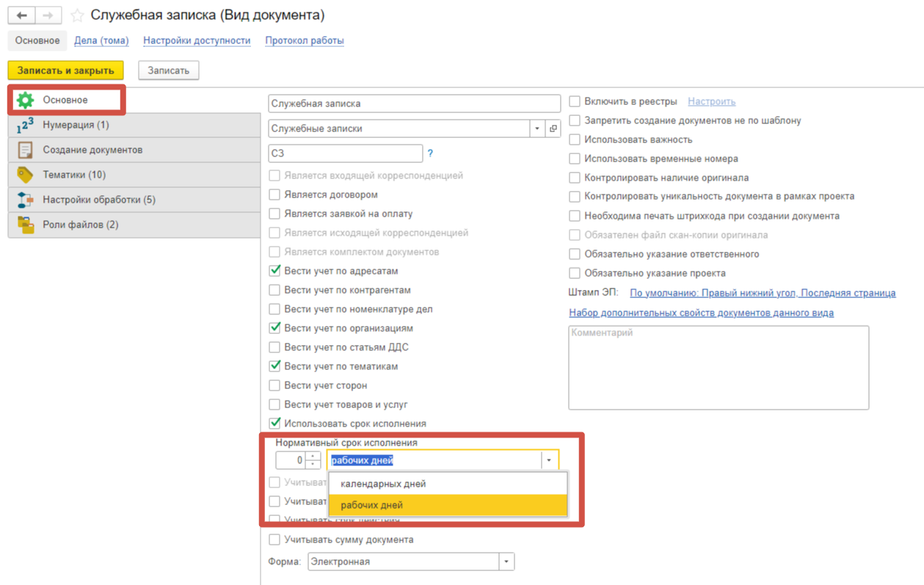Viewport: 924px width, 585px height.
Task: Open Настройки обработки (5) section
Action: 98,200
